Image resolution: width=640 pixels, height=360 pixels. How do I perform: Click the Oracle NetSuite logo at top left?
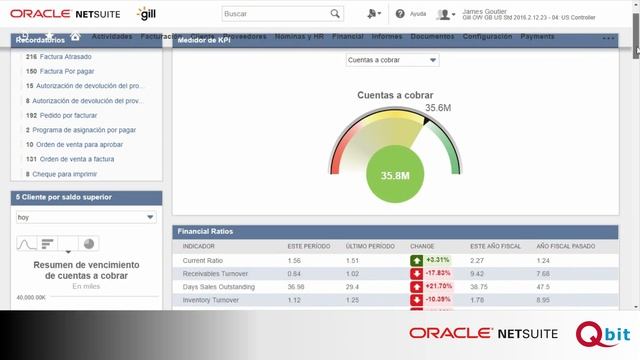coord(65,14)
